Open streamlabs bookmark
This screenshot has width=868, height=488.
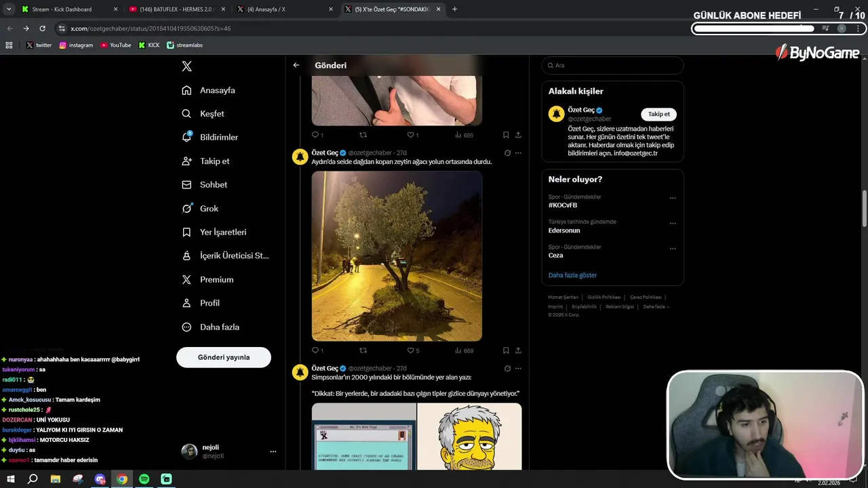coord(185,45)
